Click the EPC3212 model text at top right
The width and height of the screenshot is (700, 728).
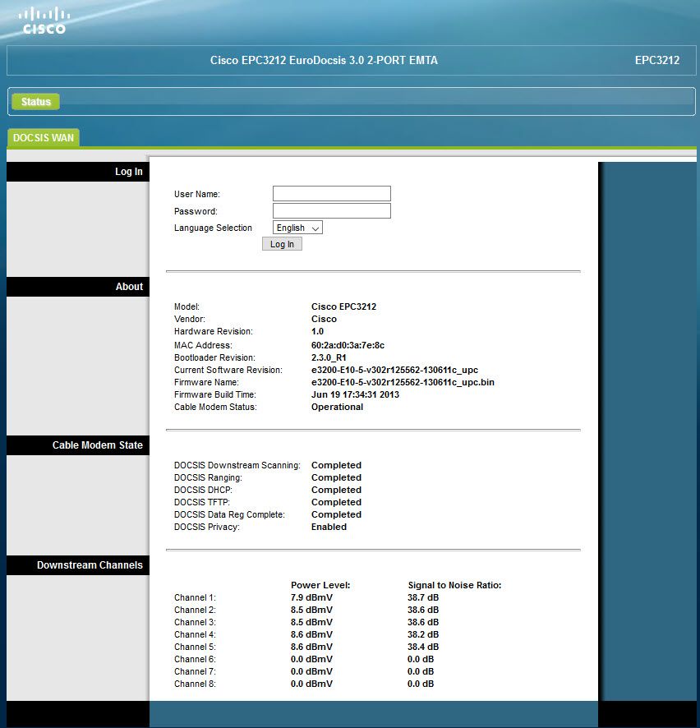point(656,60)
